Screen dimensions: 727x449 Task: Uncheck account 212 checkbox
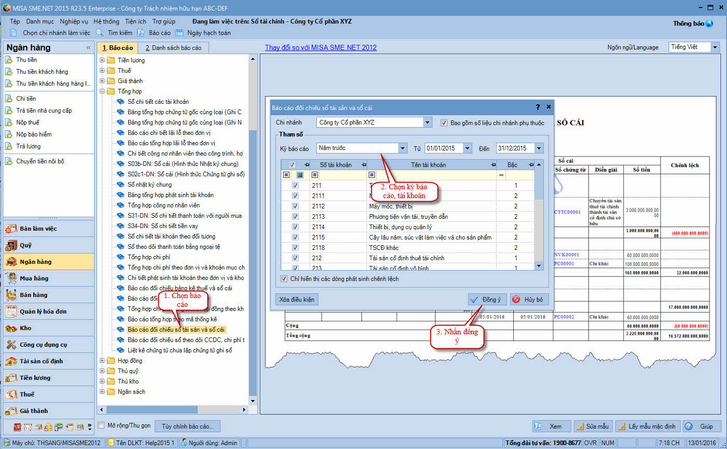tap(295, 258)
